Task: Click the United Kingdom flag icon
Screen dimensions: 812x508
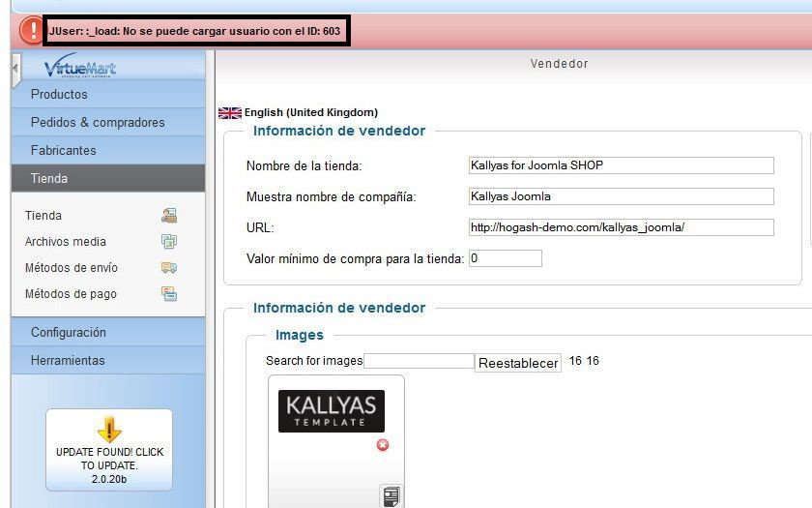Action: click(x=230, y=112)
